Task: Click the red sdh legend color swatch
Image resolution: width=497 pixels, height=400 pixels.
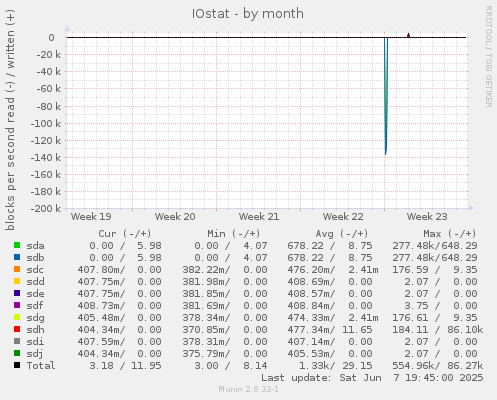Action: pyautogui.click(x=17, y=329)
